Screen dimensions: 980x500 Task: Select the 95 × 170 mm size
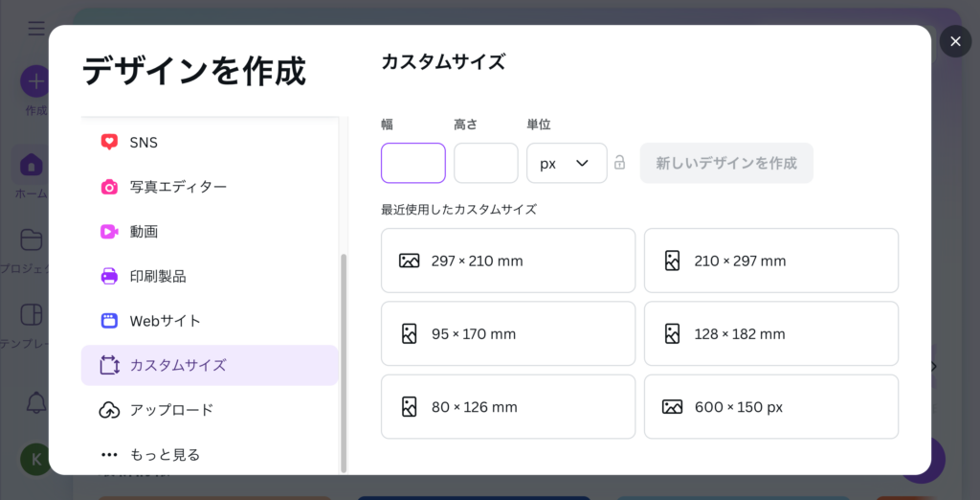click(x=508, y=333)
